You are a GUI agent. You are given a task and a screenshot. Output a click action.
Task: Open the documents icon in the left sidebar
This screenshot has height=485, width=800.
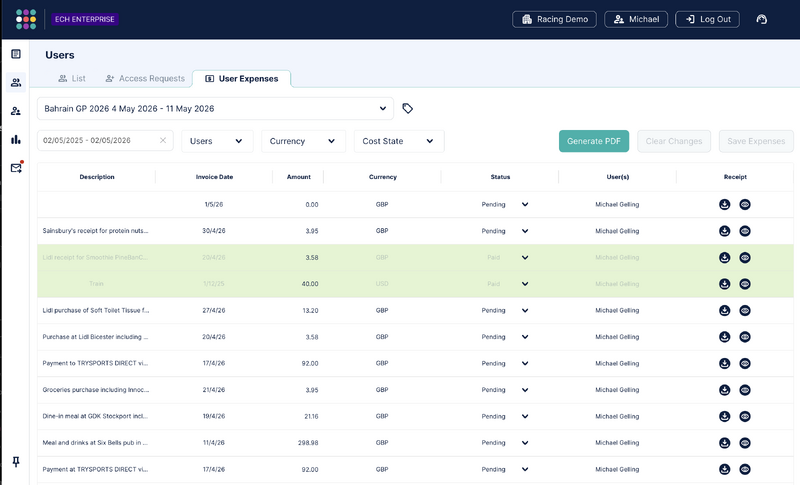click(16, 54)
